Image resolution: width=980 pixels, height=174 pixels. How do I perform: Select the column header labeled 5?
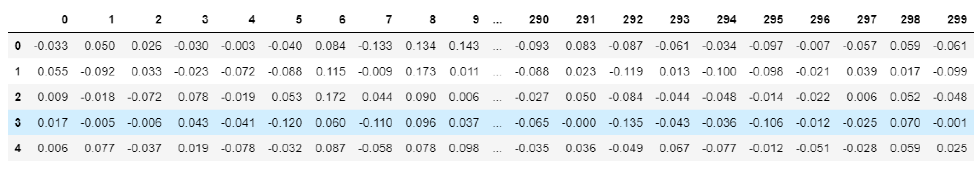coord(299,19)
